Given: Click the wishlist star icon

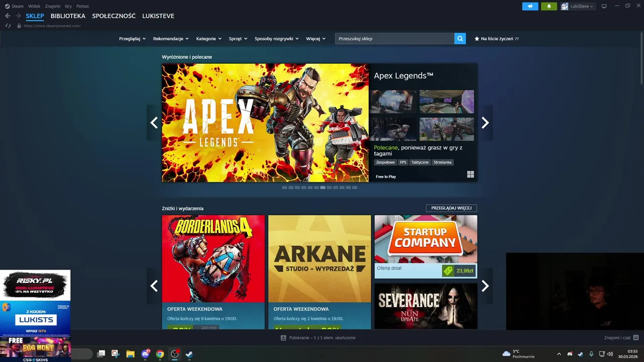Looking at the screenshot, I should 477,39.
